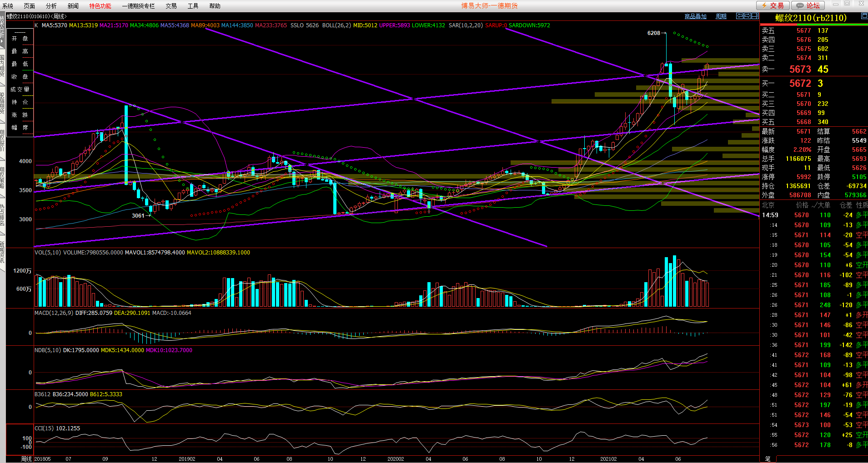Click the 周期 period link
The height and width of the screenshot is (463, 868).
click(721, 16)
